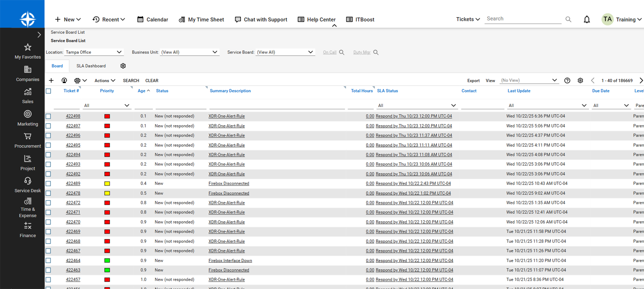
Task: Switch to the SLA Dashboard tab
Action: click(x=91, y=66)
